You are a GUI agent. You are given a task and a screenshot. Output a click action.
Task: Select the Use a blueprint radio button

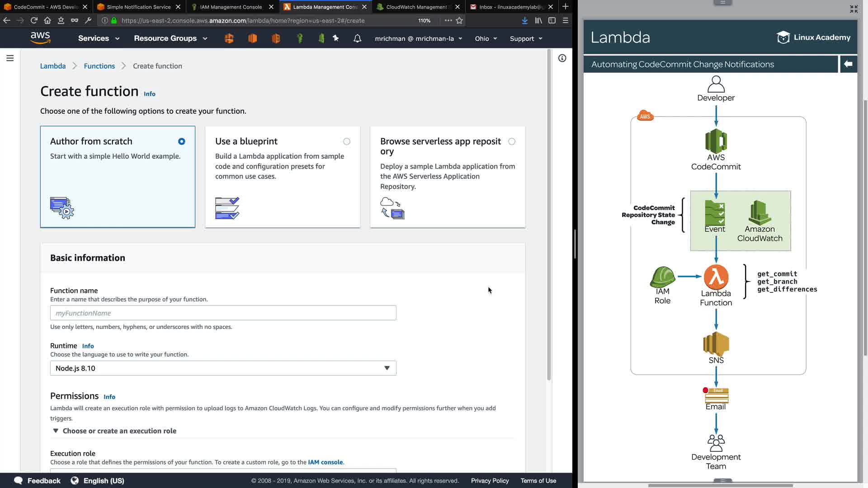(346, 141)
